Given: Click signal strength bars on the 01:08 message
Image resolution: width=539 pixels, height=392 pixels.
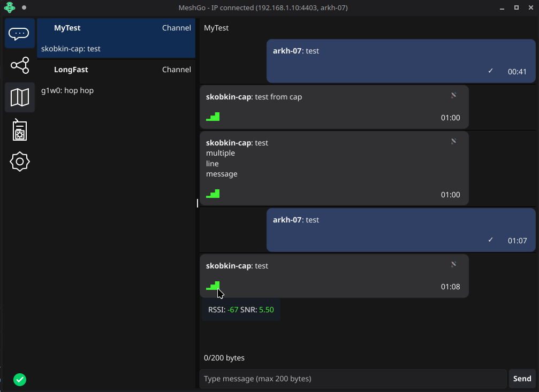Looking at the screenshot, I should point(213,286).
